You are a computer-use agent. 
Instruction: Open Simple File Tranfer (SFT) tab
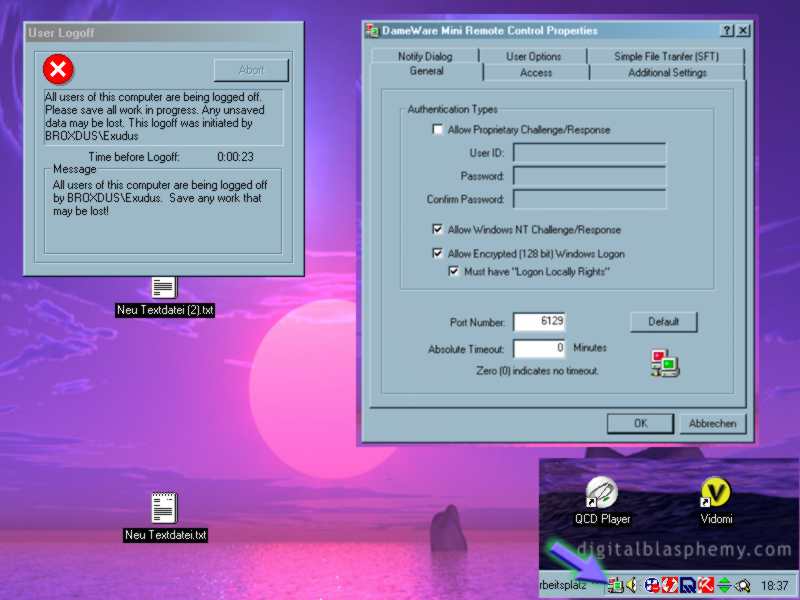(666, 56)
